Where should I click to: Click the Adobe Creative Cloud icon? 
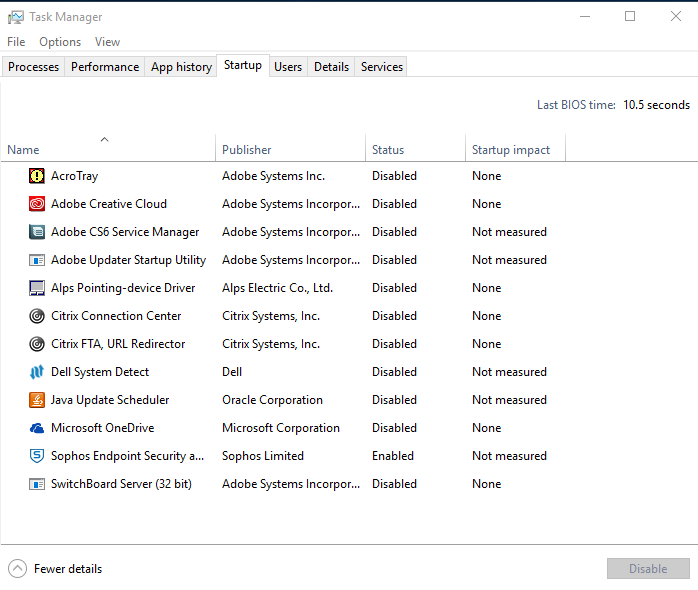click(37, 204)
